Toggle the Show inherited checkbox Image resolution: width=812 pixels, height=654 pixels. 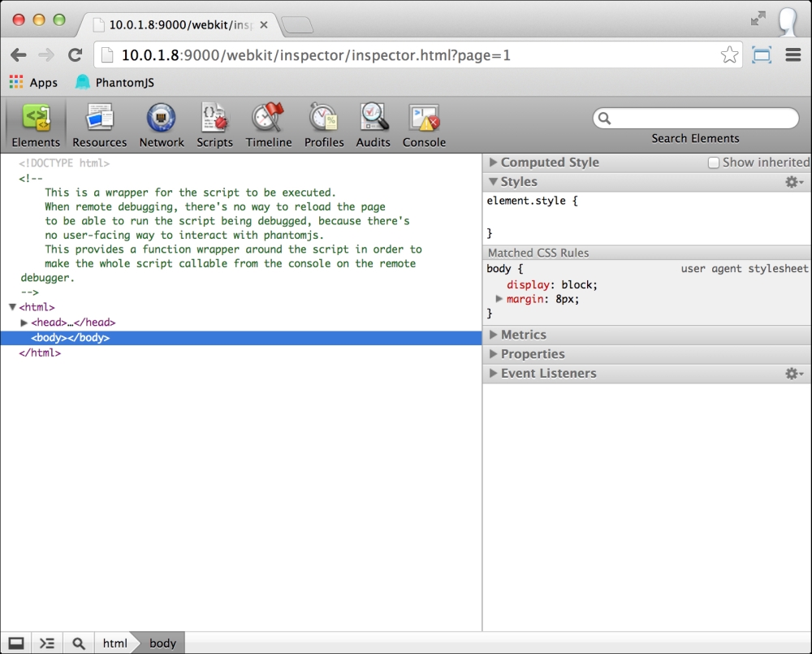point(714,162)
